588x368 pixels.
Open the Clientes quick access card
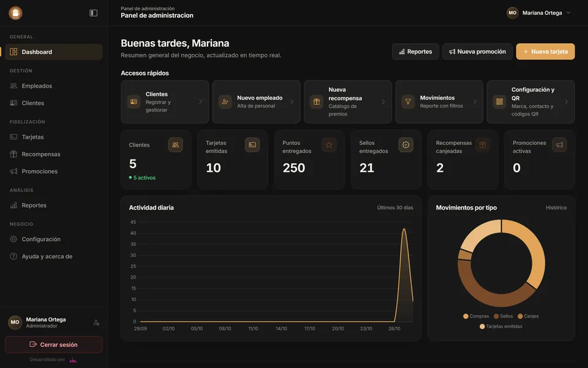pos(165,102)
